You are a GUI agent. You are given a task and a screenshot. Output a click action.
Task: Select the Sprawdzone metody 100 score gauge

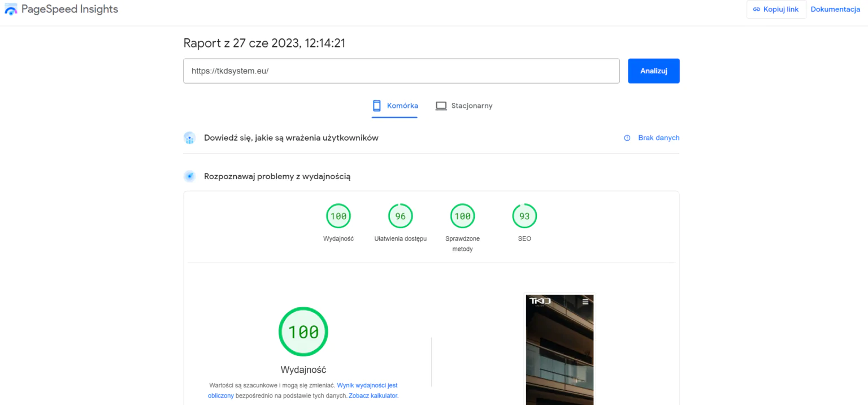[x=462, y=216]
